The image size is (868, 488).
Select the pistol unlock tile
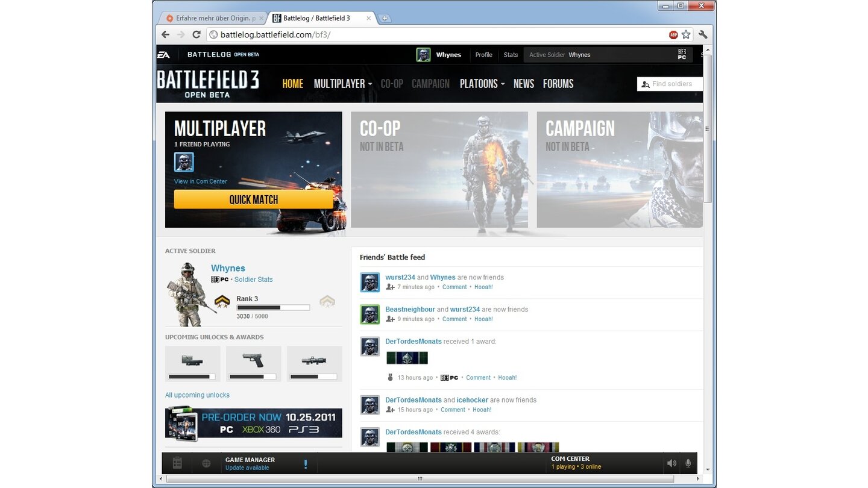[x=253, y=364]
